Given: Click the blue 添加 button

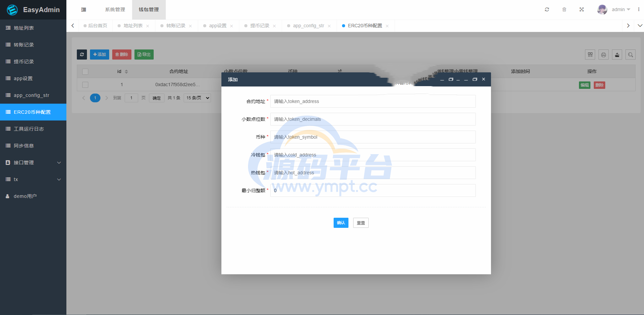Looking at the screenshot, I should [99, 55].
